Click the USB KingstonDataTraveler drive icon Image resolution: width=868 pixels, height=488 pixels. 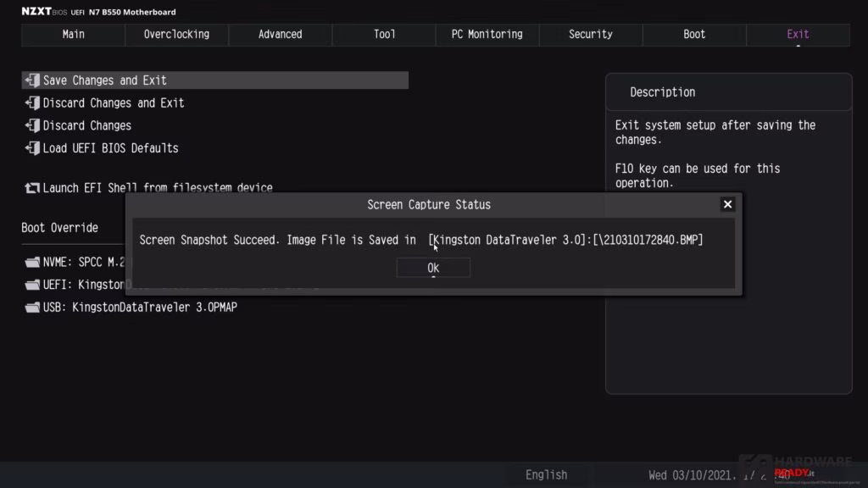pyautogui.click(x=32, y=307)
